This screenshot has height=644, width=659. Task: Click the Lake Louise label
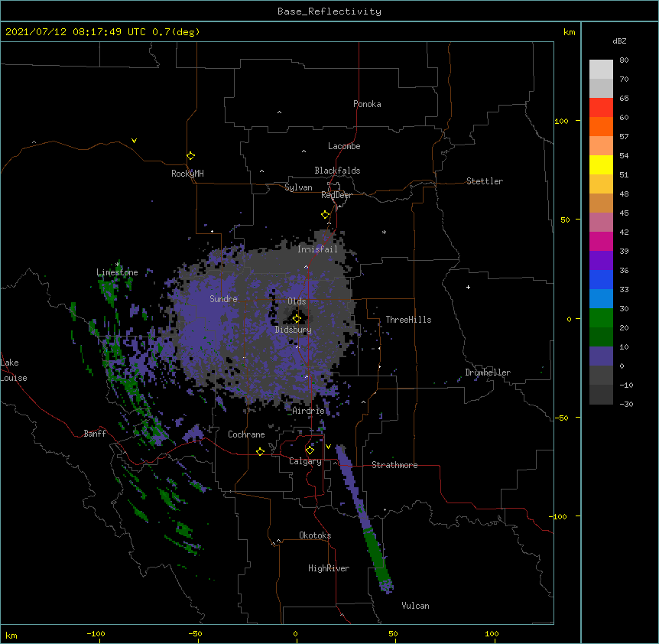(x=14, y=370)
